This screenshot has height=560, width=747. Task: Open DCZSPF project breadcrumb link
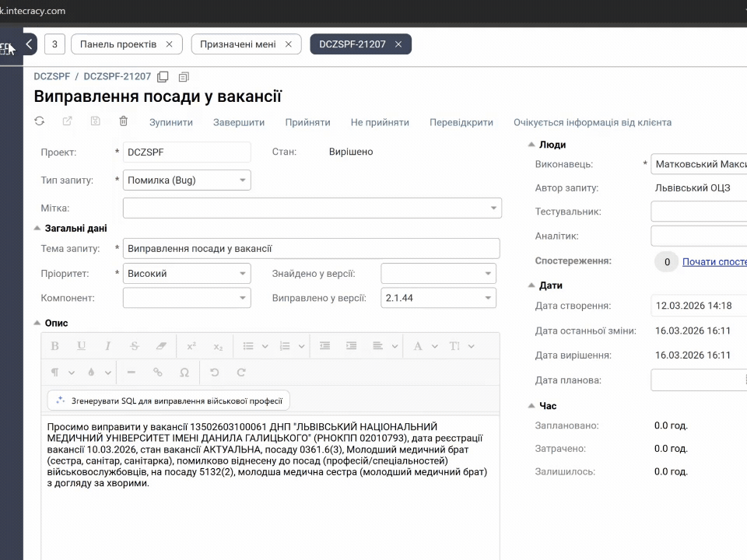tap(51, 77)
